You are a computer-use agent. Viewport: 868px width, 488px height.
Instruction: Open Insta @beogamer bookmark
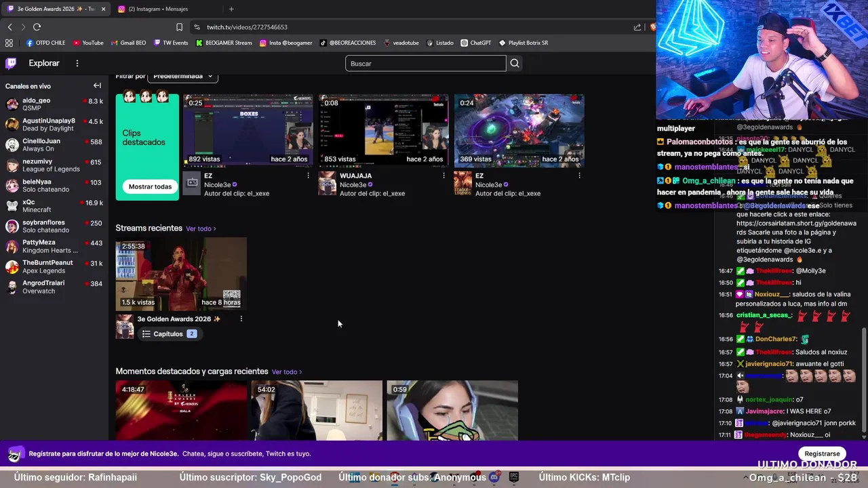point(285,43)
